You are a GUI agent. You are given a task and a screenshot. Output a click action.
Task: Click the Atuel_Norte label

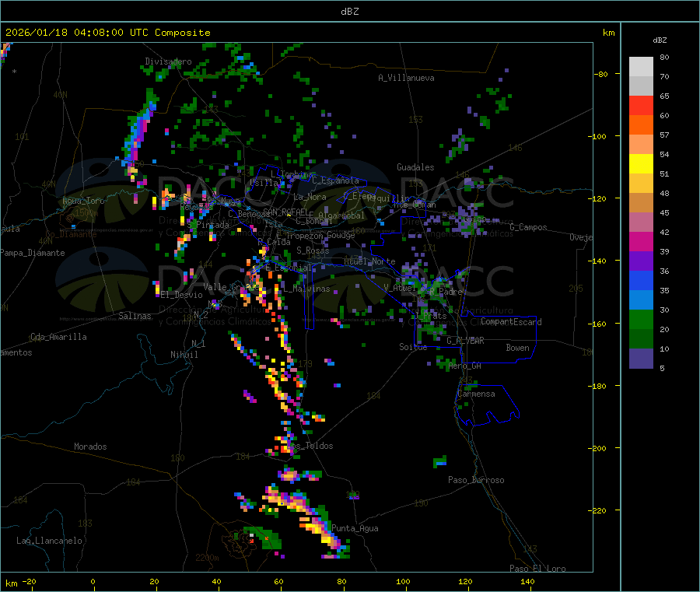[369, 261]
